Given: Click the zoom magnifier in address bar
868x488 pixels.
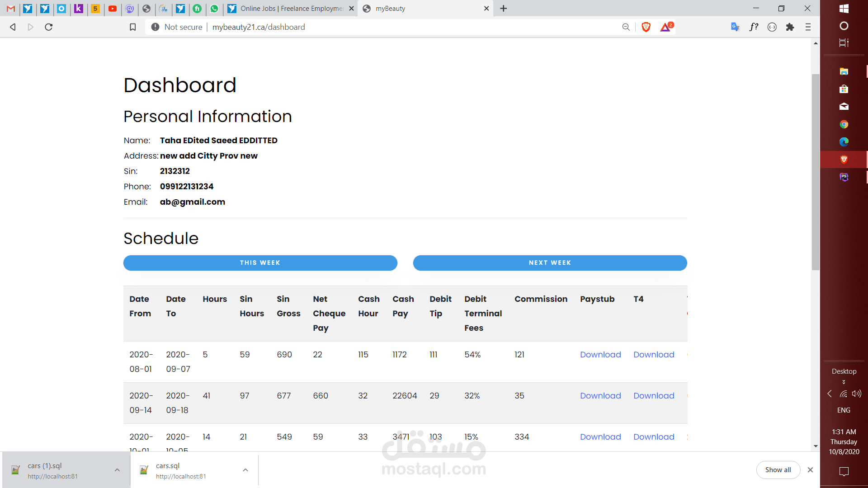Looking at the screenshot, I should coord(626,27).
